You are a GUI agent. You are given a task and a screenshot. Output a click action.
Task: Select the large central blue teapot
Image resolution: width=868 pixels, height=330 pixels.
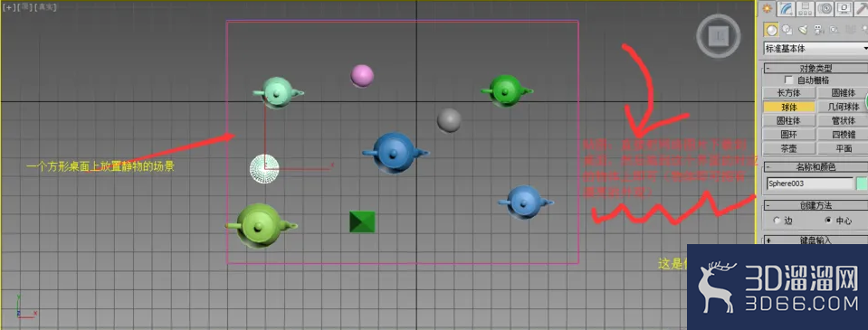(x=395, y=154)
